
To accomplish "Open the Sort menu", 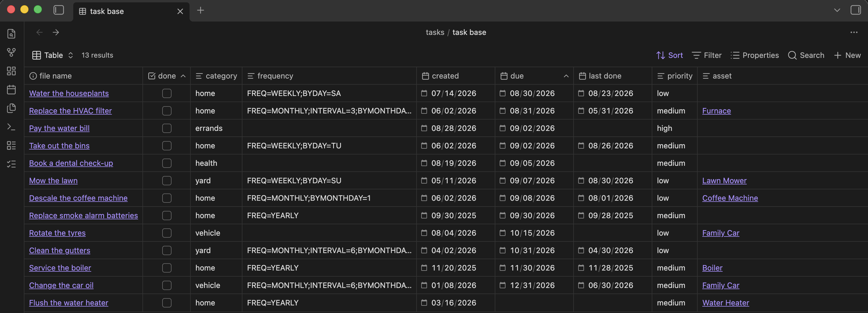I will [669, 55].
